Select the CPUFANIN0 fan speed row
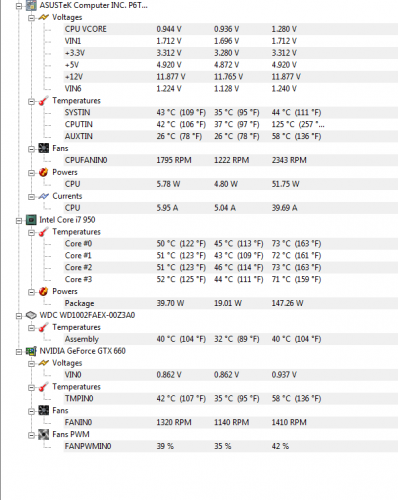398x500 pixels. click(x=230, y=160)
